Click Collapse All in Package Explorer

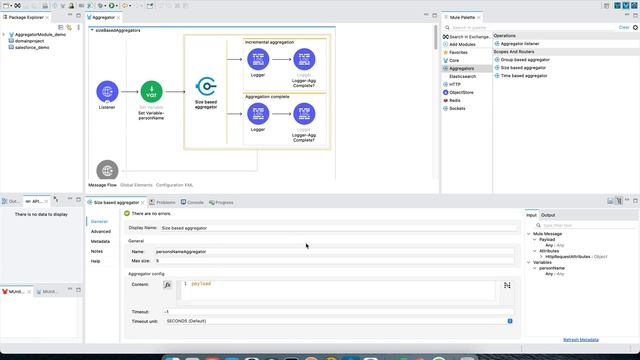click(x=60, y=27)
